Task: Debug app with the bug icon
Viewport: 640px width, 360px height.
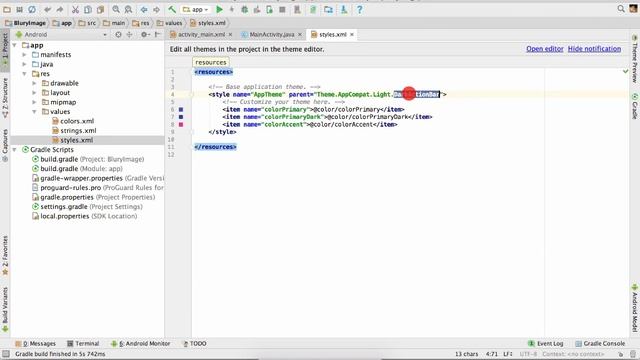Action: (x=244, y=9)
